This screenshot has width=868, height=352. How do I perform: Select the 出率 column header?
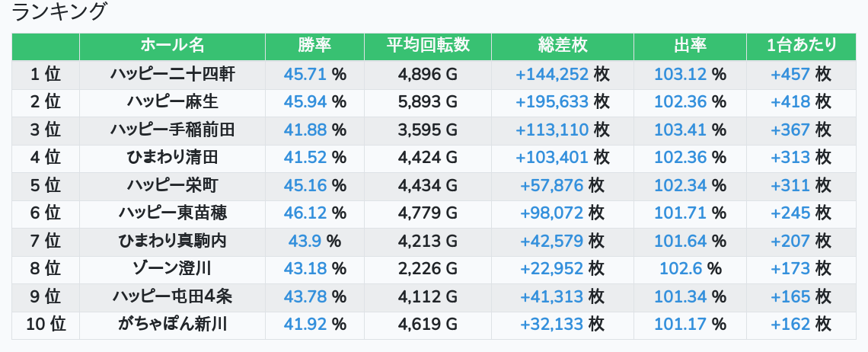click(690, 46)
